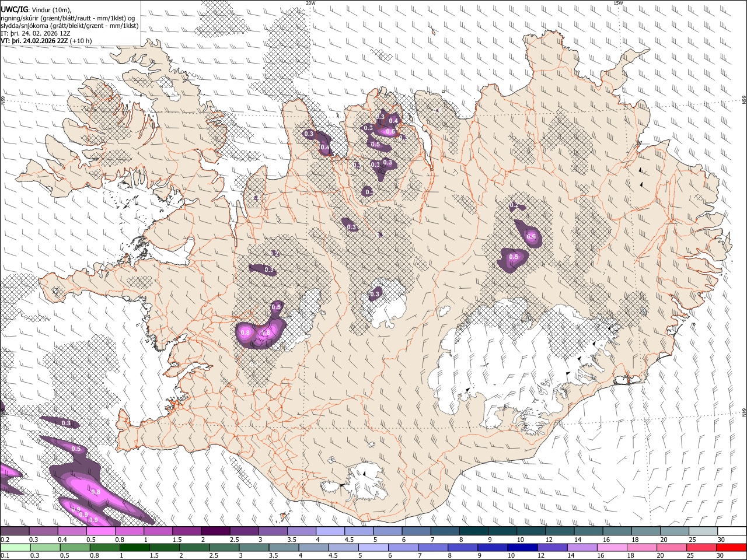Select the bottom-row legend swatch between 3.5 and 4
747x560 pixels.
pos(284,547)
